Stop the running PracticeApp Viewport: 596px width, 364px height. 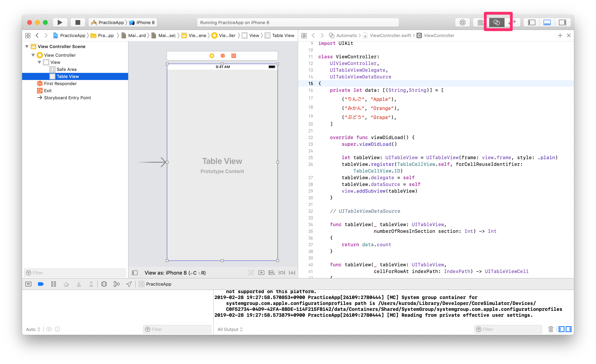78,22
